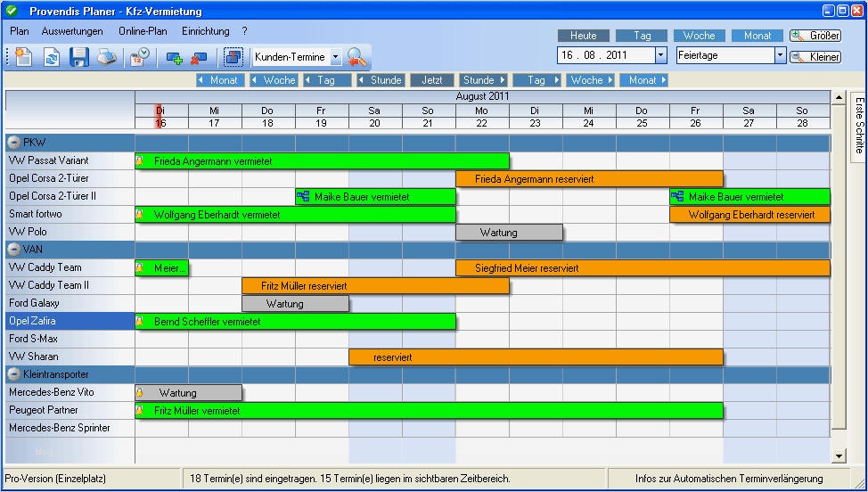The width and height of the screenshot is (868, 492).
Task: Select the Frieda Angermann reserviert appointment
Action: click(590, 179)
